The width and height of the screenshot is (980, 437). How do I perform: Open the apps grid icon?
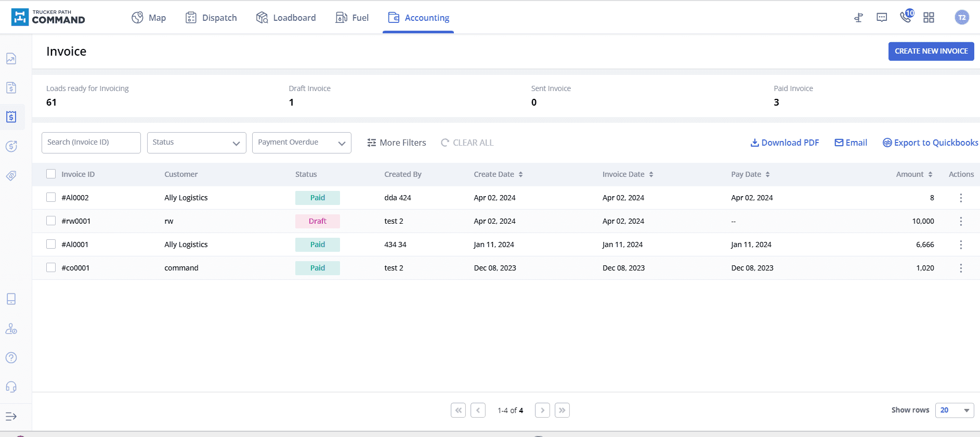pos(929,18)
